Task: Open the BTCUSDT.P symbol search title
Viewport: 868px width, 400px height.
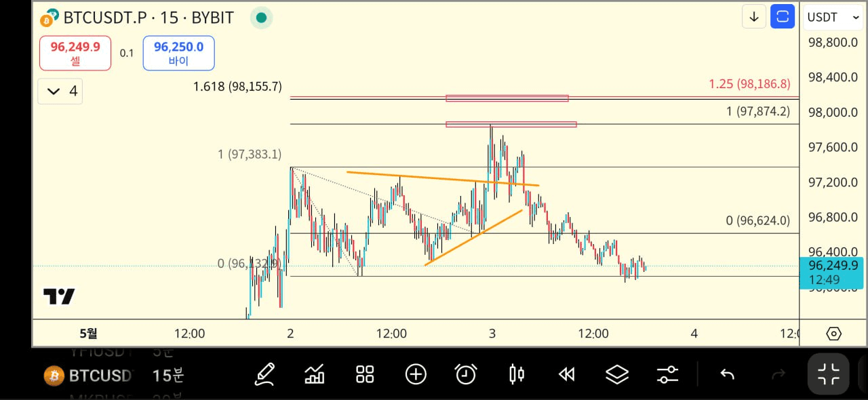Action: pos(149,18)
